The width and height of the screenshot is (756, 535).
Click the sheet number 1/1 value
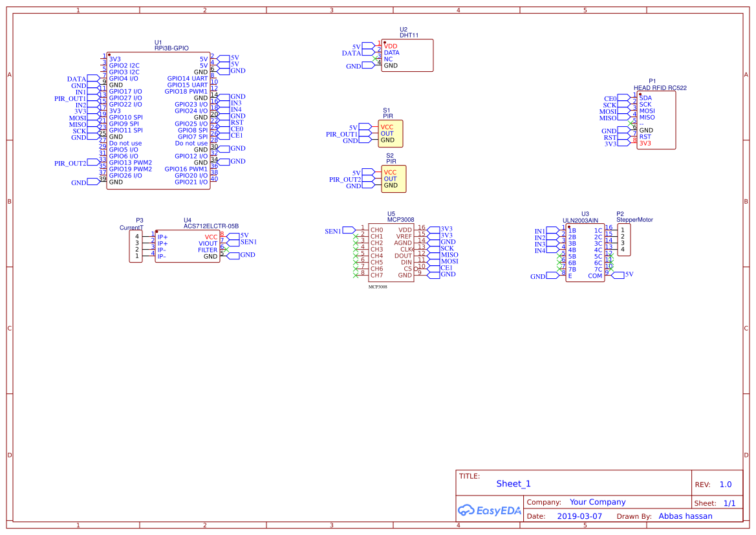point(729,503)
